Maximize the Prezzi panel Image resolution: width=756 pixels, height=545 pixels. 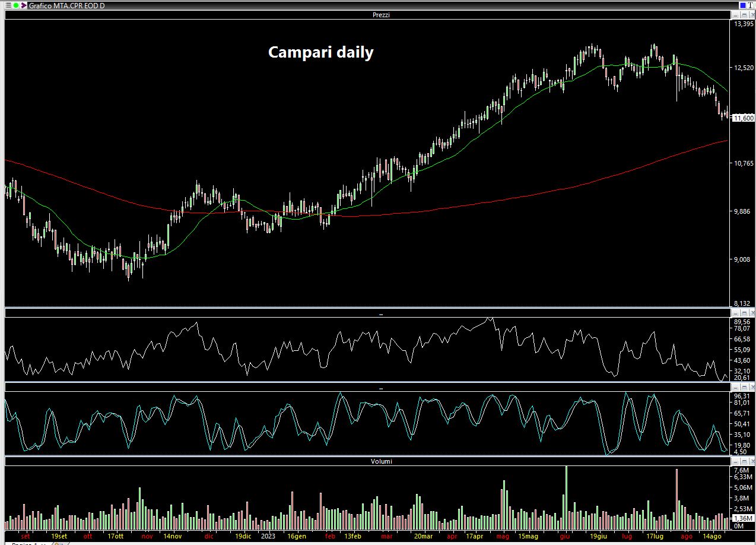[x=743, y=15]
